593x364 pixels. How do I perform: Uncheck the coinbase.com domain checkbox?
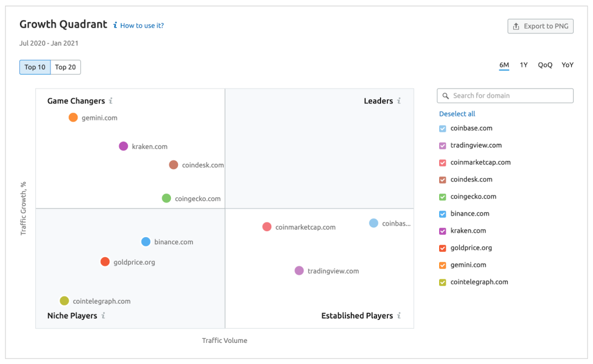coord(442,128)
